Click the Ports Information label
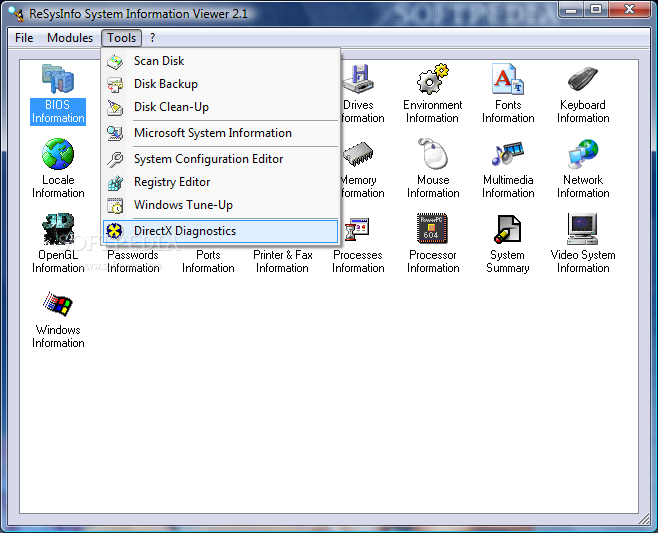Viewport: 658px width, 533px height. click(x=208, y=261)
